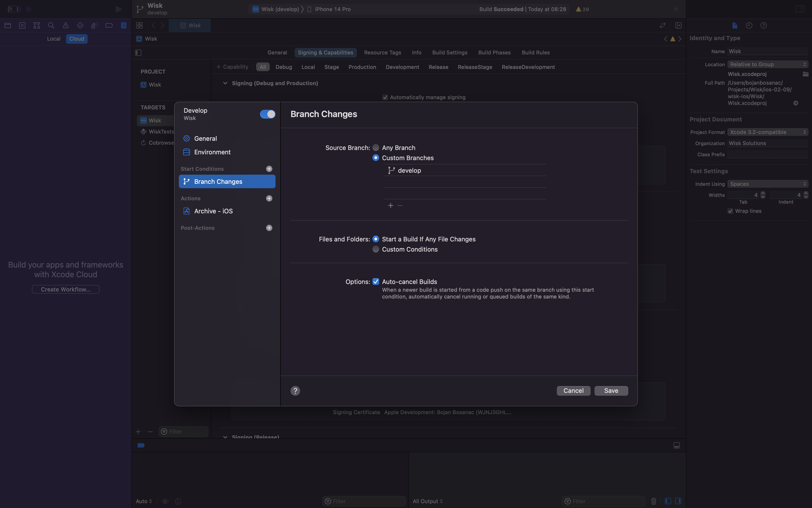812x508 pixels.
Task: Toggle the Develop workflow switch
Action: (268, 114)
